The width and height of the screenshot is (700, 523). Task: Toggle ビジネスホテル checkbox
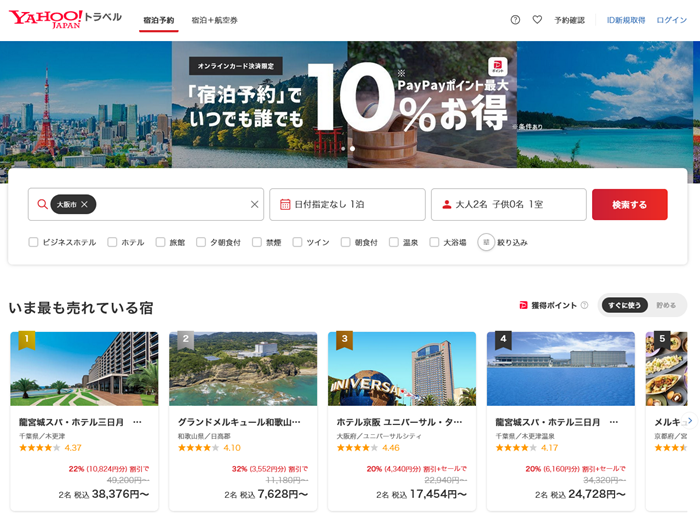pyautogui.click(x=33, y=242)
